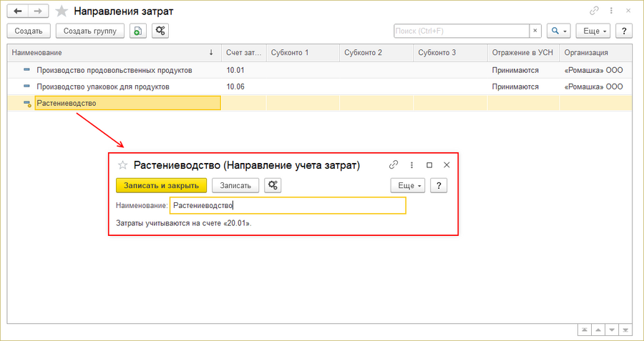Image resolution: width=644 pixels, height=341 pixels.
Task: Click «Ромашка» ООО in the 10.06 row
Action: point(594,87)
